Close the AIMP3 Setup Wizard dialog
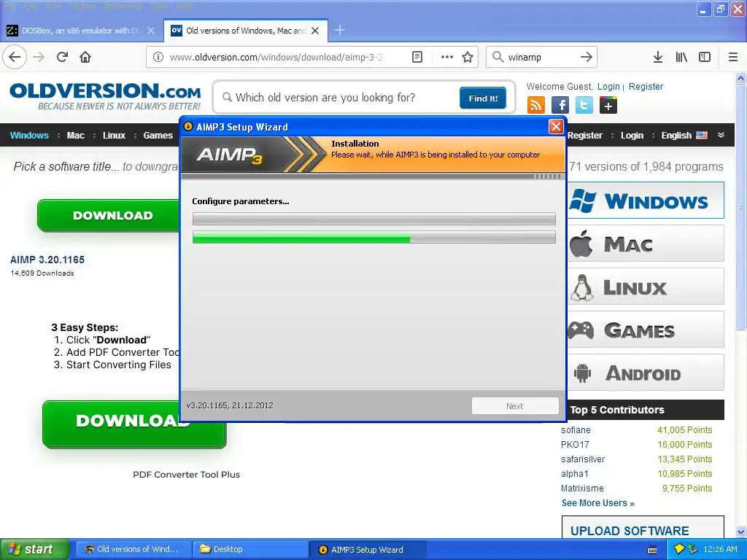The height and width of the screenshot is (560, 747). point(555,127)
